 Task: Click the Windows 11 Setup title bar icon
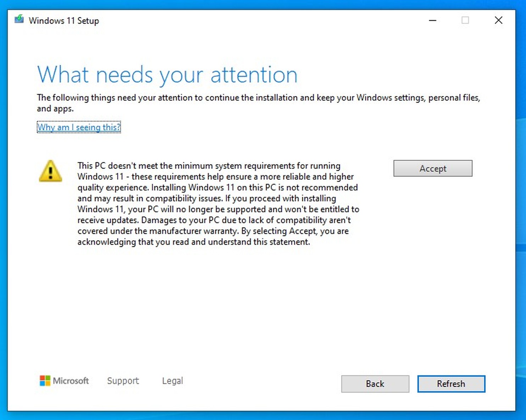19,19
